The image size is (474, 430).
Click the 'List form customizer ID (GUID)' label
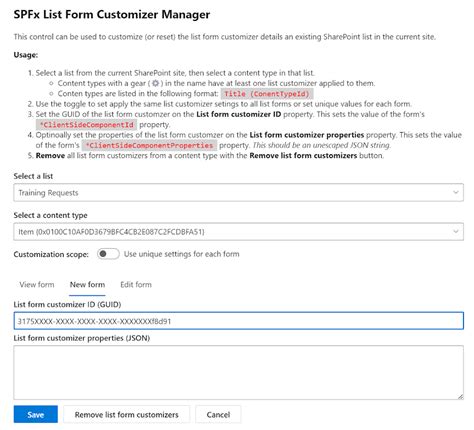67,304
